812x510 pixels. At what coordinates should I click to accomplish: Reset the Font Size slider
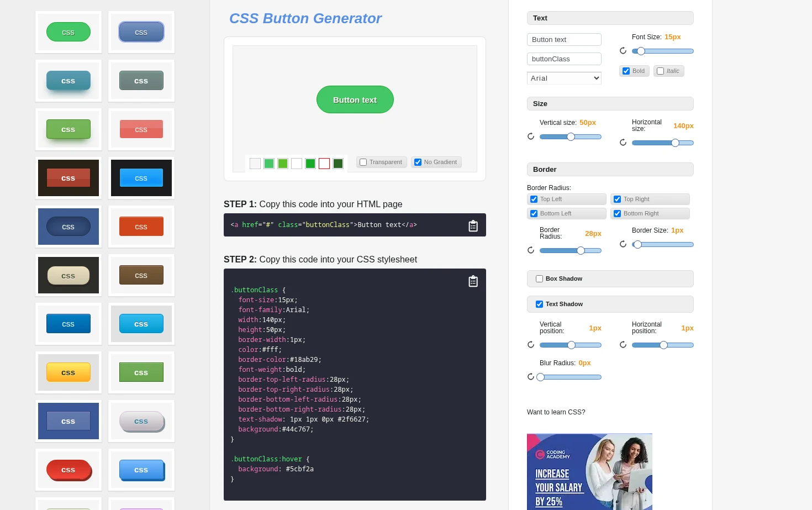[623, 51]
